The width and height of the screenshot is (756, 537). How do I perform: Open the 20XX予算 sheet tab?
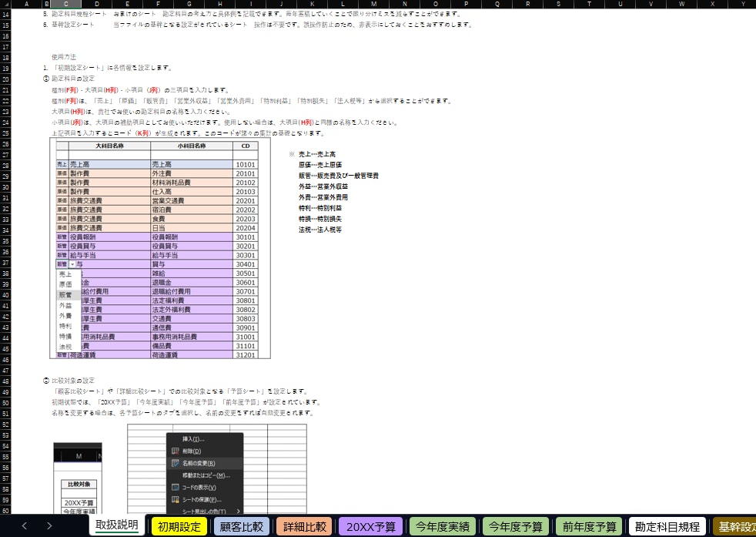click(x=371, y=526)
